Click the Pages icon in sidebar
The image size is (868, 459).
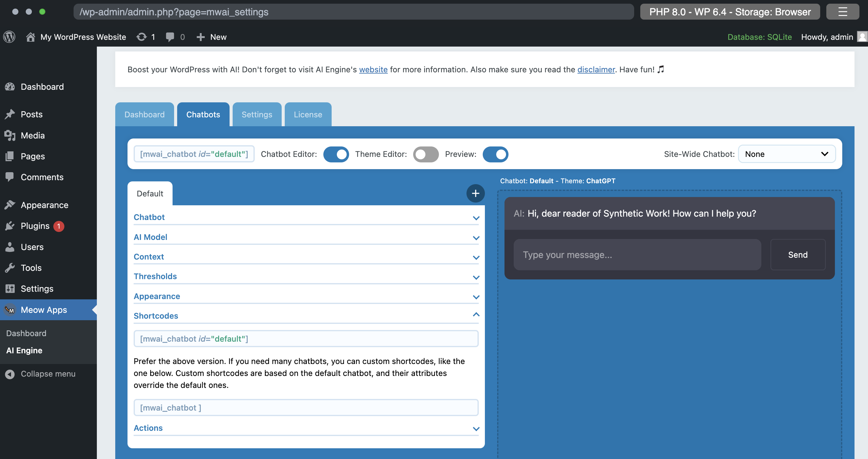10,156
